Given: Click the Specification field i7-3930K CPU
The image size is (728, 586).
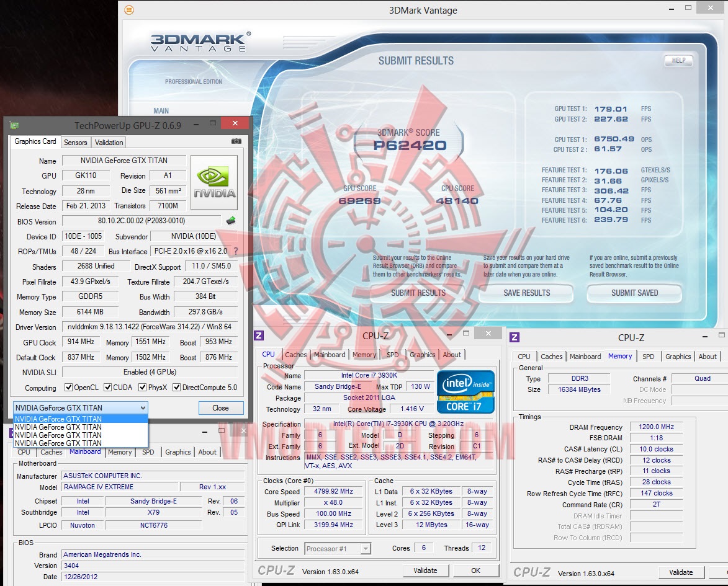Looking at the screenshot, I should tap(398, 424).
